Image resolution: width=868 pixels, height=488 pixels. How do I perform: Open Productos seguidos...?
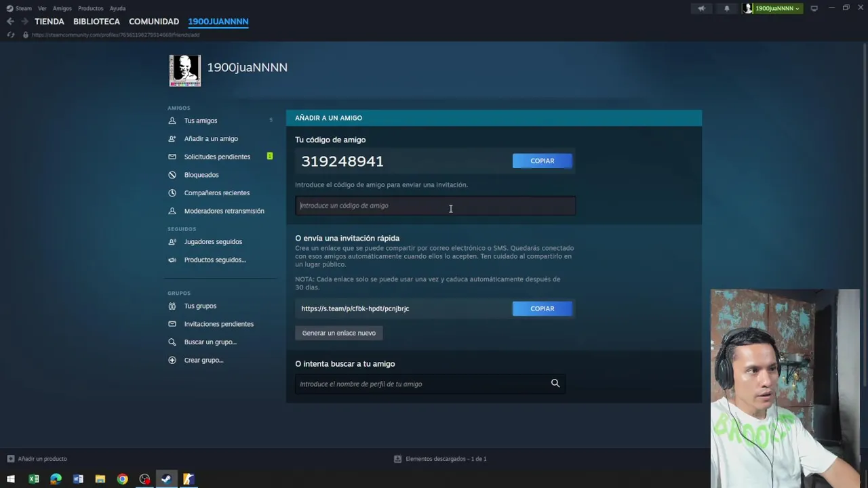coord(215,260)
